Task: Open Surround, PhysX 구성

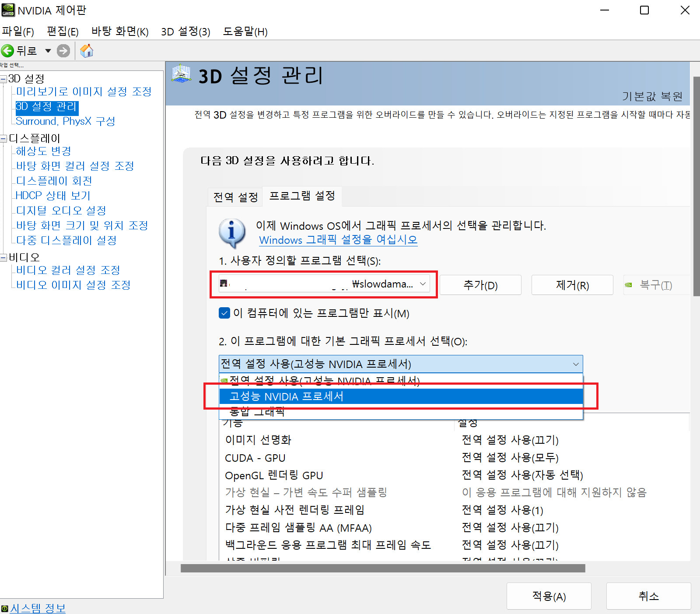Action: tap(65, 121)
